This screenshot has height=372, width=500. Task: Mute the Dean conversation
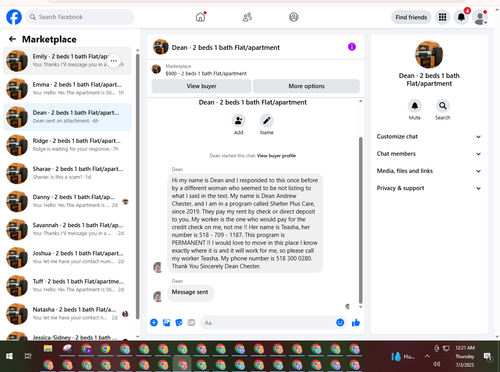point(415,106)
